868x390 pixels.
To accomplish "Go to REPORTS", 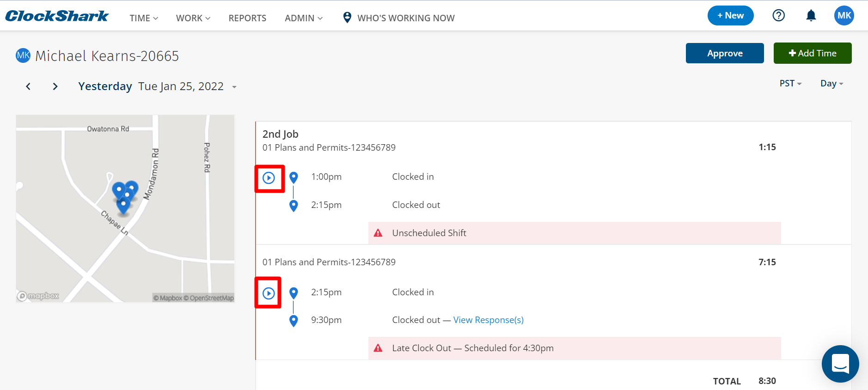I will point(247,18).
